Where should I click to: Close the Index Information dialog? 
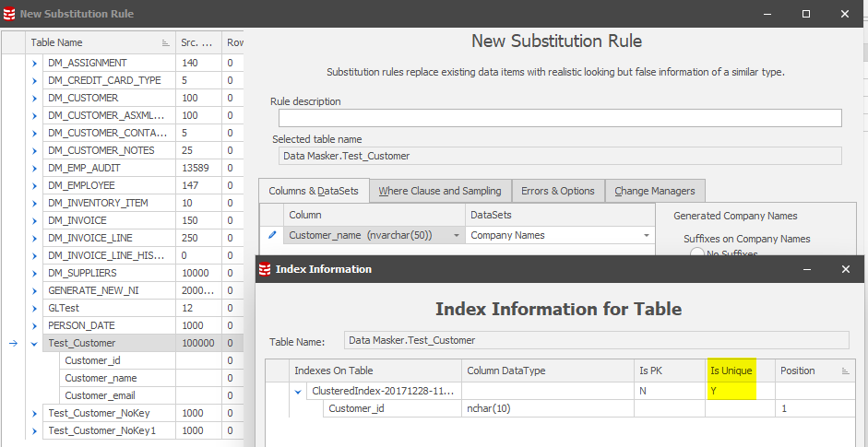tap(846, 269)
